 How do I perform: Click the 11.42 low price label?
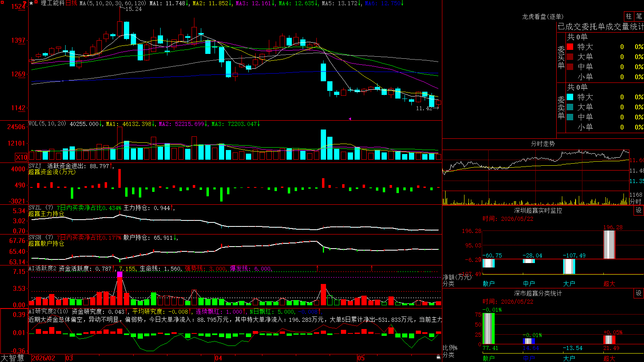coord(424,108)
